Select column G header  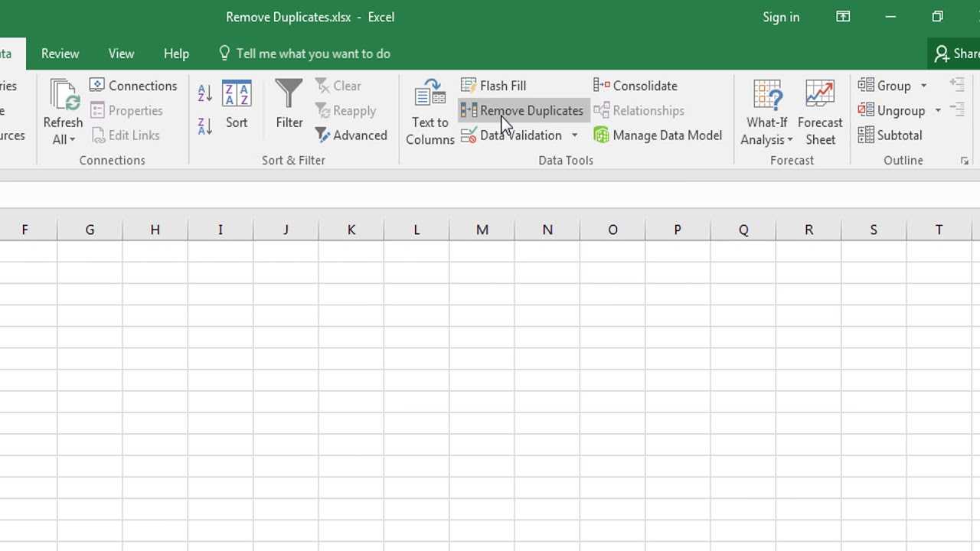pyautogui.click(x=90, y=230)
